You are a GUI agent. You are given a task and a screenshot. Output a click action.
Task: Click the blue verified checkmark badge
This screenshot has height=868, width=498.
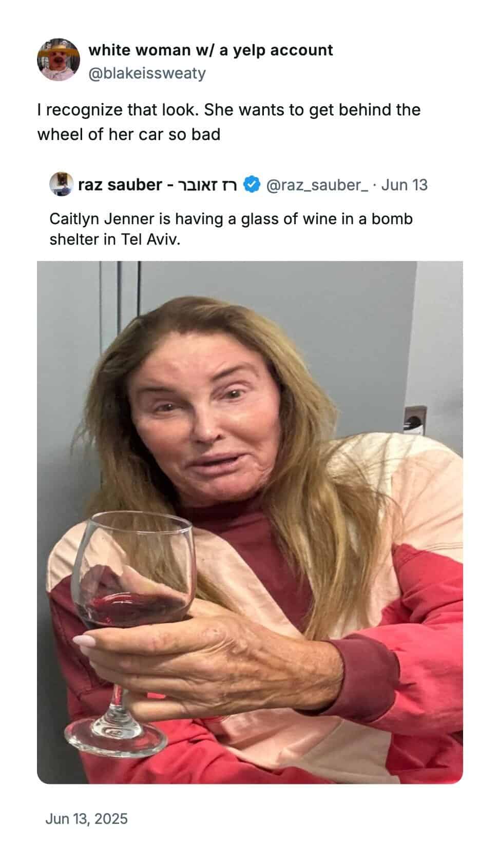(251, 185)
